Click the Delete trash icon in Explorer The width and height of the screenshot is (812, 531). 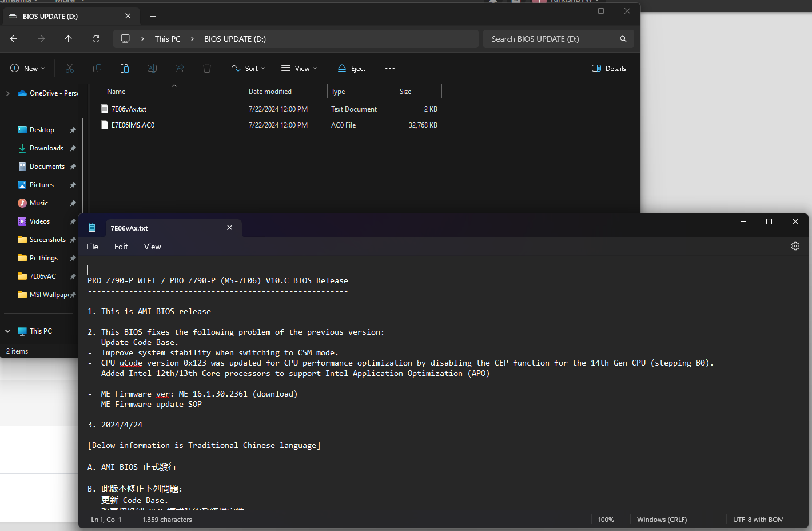[x=207, y=68]
